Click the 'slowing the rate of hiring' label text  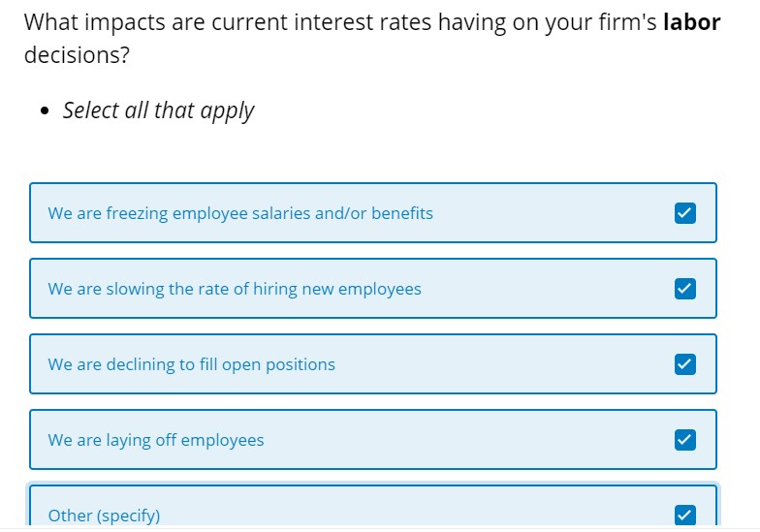coord(235,289)
